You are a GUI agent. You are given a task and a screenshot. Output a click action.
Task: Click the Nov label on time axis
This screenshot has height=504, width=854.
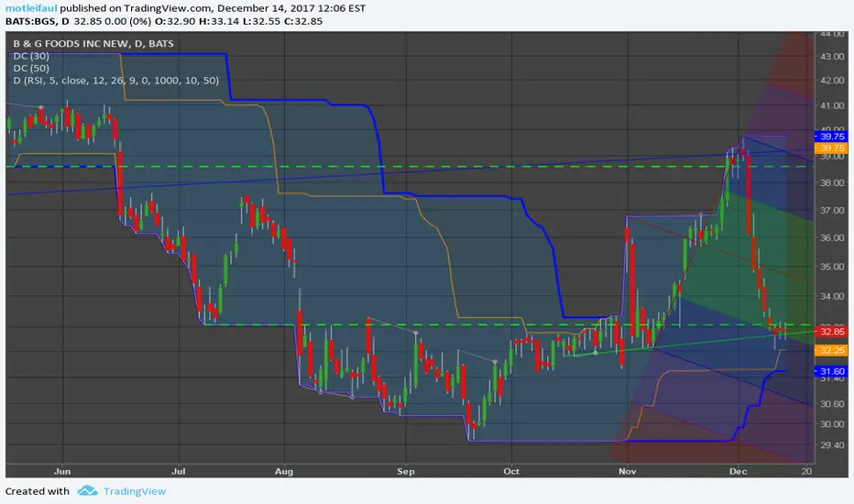[x=628, y=471]
